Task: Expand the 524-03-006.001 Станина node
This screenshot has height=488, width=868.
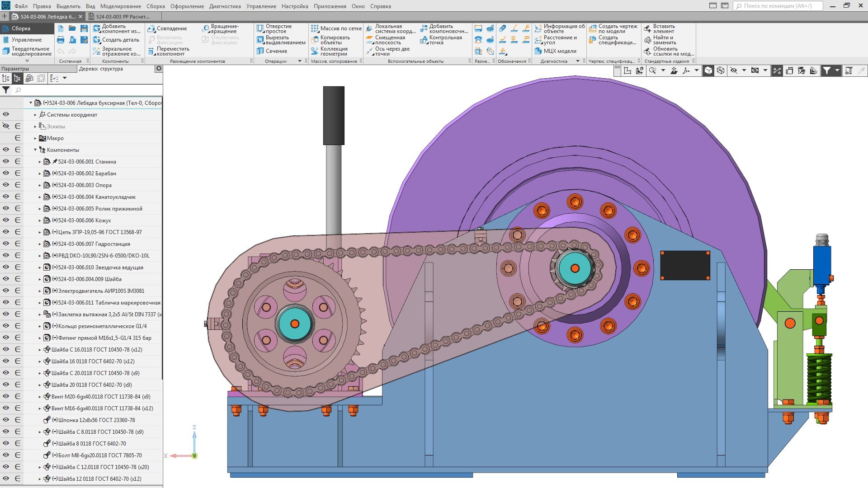Action: 40,161
